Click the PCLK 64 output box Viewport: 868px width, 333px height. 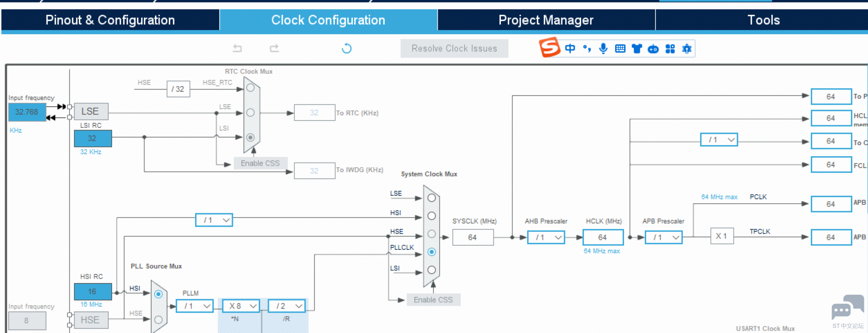[831, 204]
